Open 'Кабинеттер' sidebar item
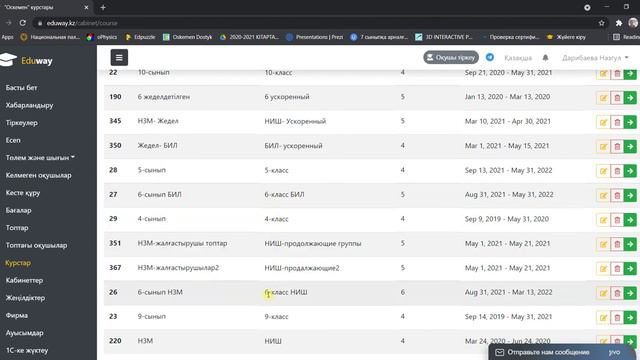The height and width of the screenshot is (360, 640). point(24,280)
